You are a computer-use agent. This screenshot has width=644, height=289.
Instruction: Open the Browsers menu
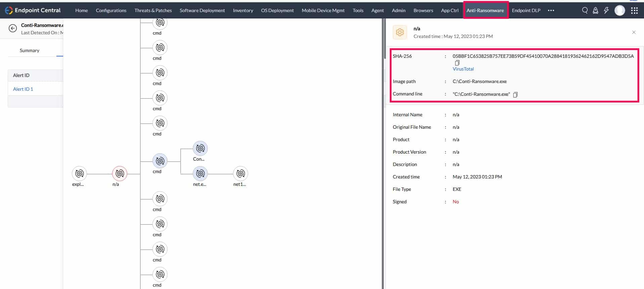(x=423, y=10)
